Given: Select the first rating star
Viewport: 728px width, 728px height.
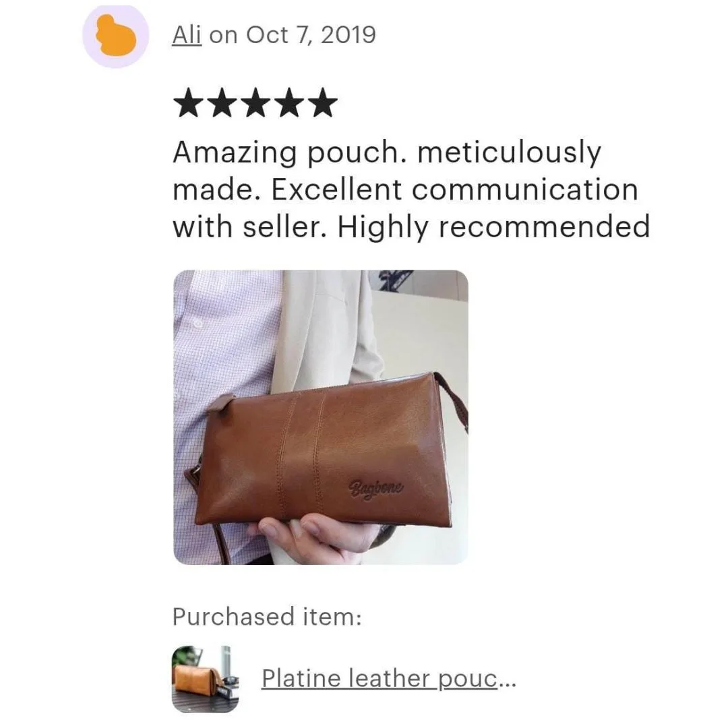Looking at the screenshot, I should point(188,102).
